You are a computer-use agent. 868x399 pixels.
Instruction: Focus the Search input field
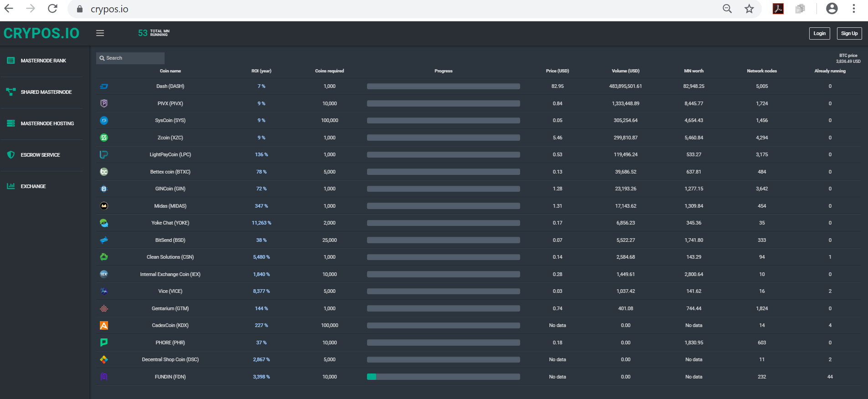(130, 58)
